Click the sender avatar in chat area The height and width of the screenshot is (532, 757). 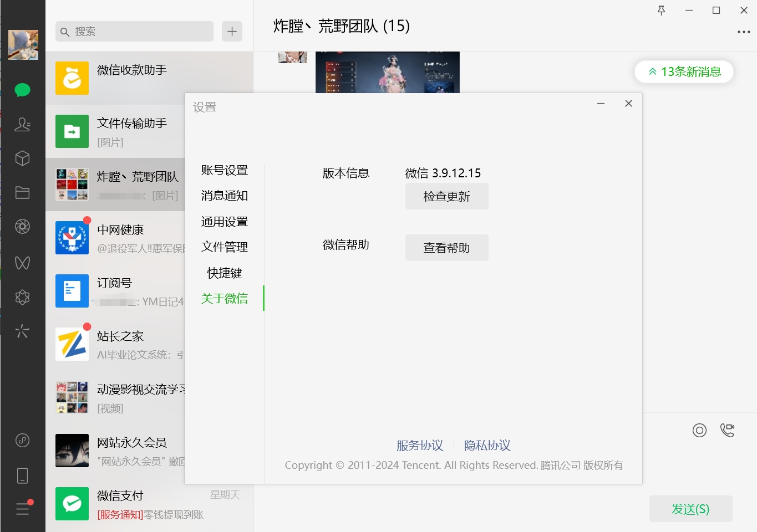(292, 57)
